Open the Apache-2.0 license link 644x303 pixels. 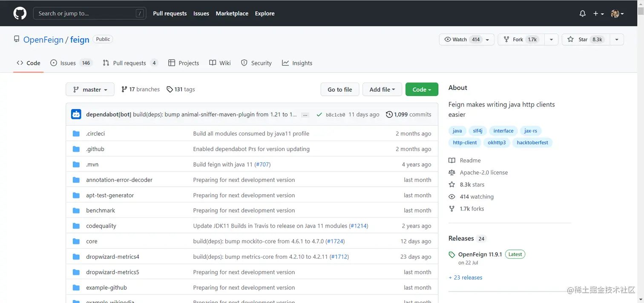point(478,173)
